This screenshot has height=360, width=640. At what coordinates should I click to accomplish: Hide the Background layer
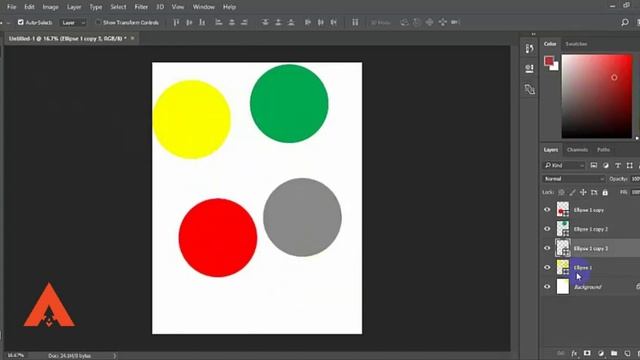pos(547,287)
